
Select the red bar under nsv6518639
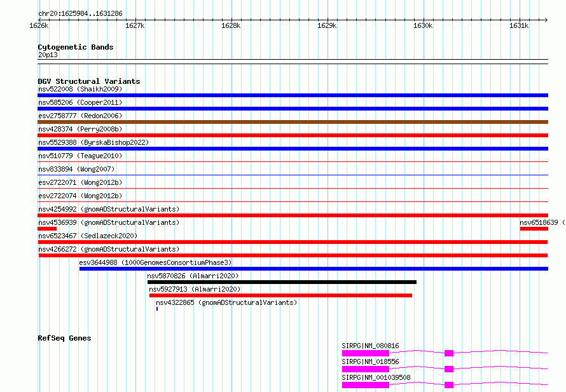coord(534,229)
